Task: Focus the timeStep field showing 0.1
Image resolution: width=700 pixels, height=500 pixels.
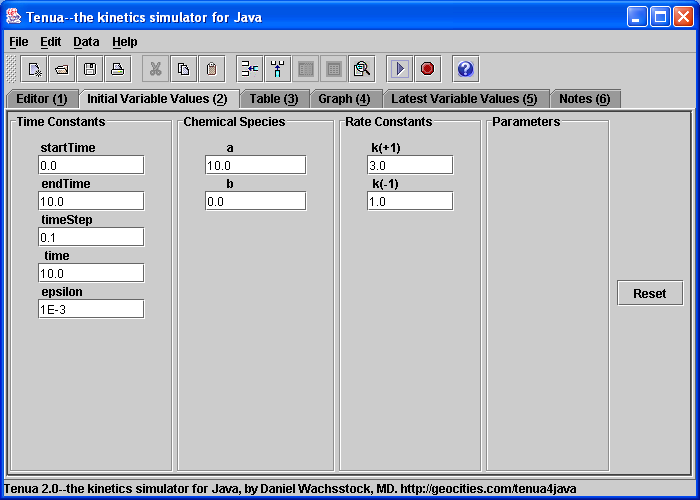Action: tap(91, 237)
